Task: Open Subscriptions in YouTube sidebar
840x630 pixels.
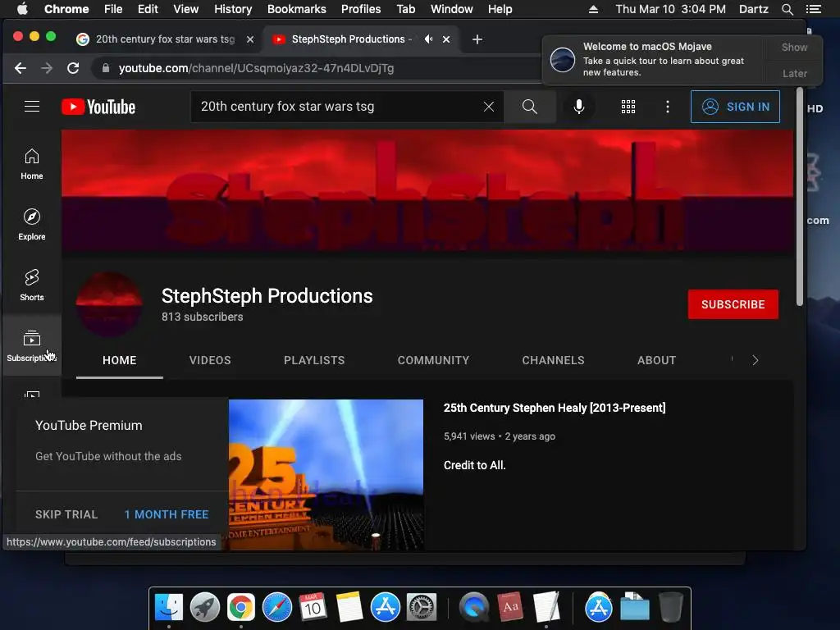Action: click(32, 345)
